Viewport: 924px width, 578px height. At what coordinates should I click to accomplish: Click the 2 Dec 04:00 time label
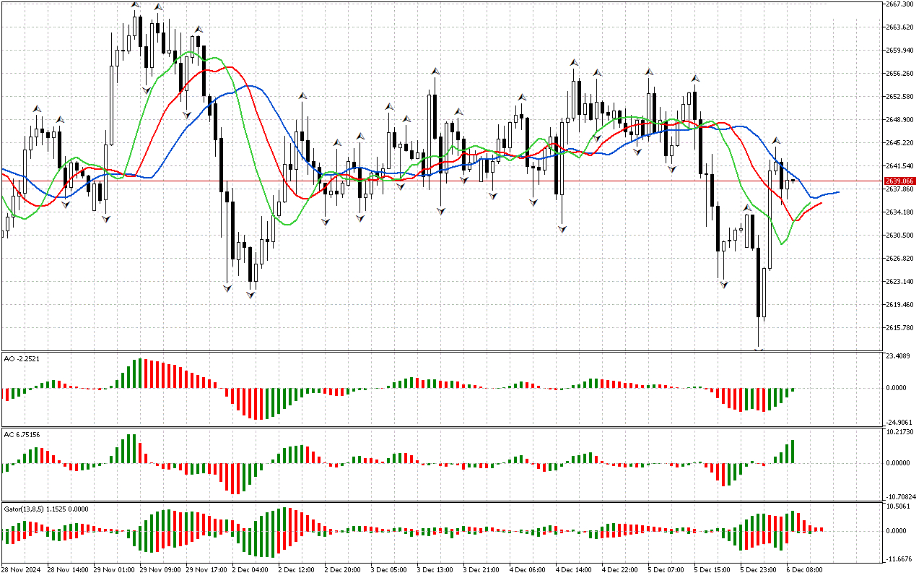point(251,570)
